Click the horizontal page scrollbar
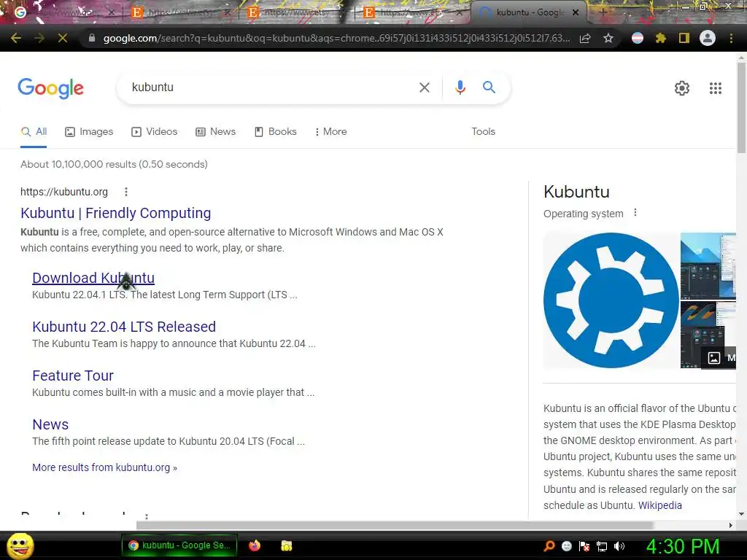The width and height of the screenshot is (747, 560). click(395, 525)
